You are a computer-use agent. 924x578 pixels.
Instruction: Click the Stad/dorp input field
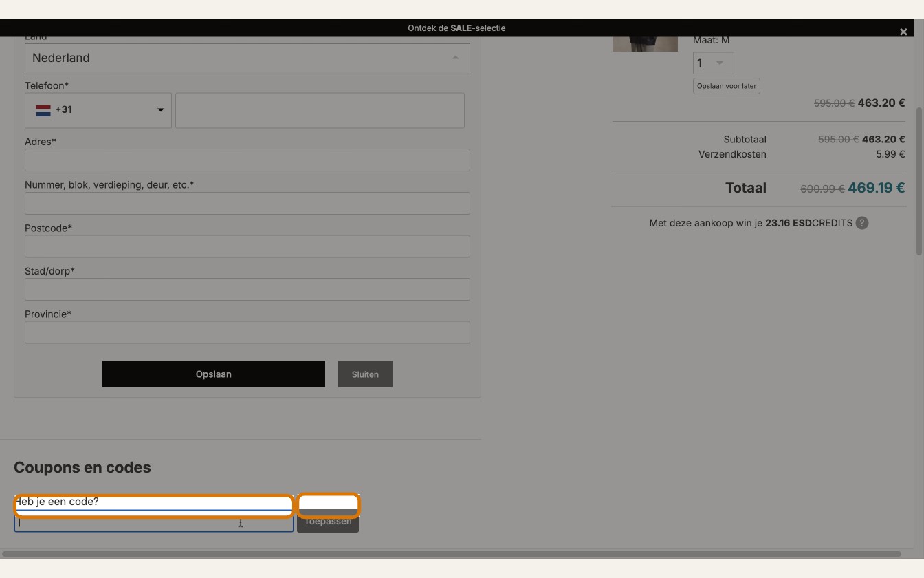coord(247,289)
